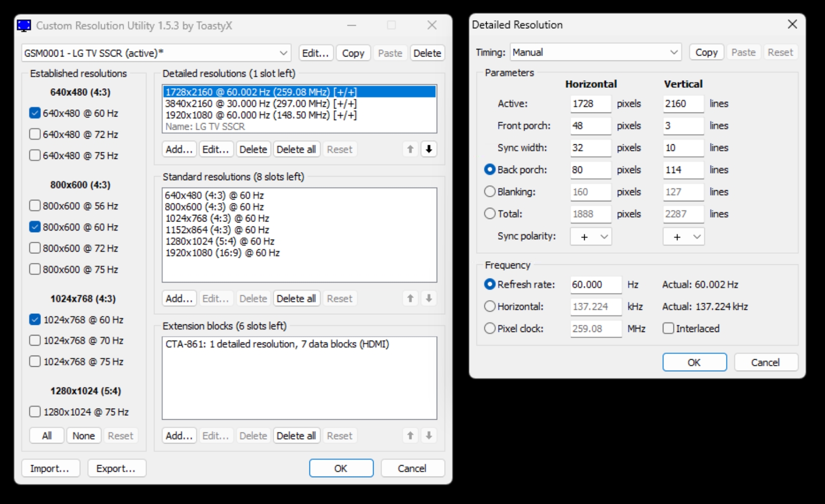Select the Pixel clock radio button

(490, 328)
